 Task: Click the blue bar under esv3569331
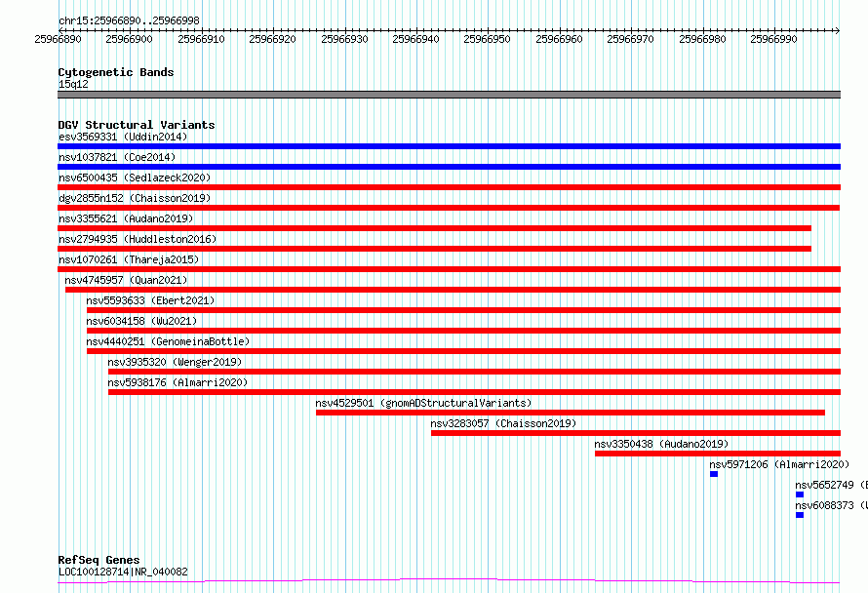click(449, 146)
